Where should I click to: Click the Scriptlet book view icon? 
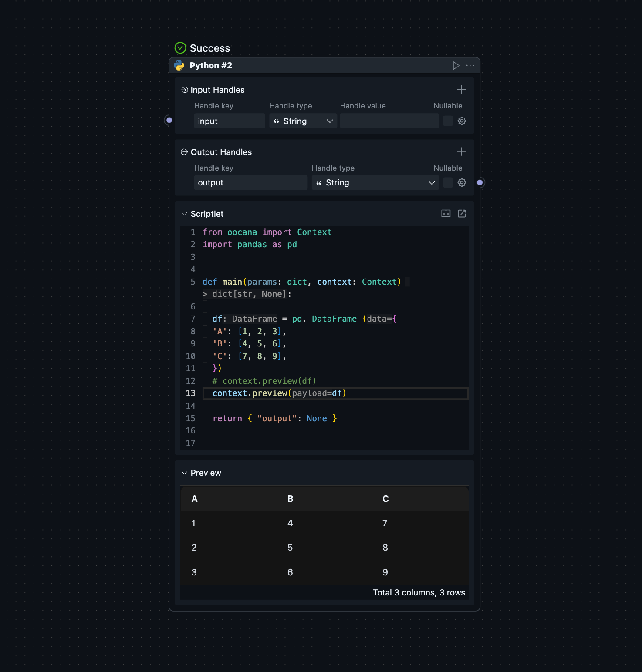[x=446, y=214]
